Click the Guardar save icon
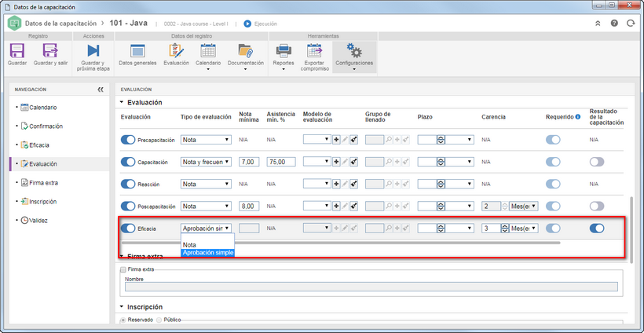 click(x=16, y=51)
